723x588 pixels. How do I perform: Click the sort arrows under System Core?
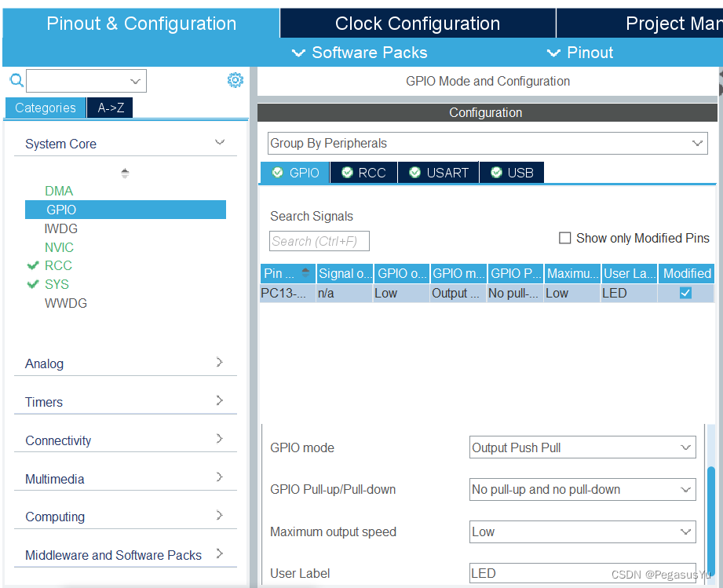click(x=125, y=173)
